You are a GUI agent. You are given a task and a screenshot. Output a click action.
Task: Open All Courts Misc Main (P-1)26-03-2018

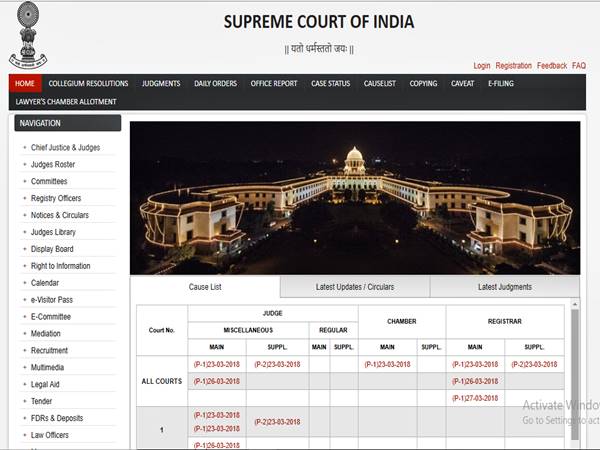click(217, 382)
